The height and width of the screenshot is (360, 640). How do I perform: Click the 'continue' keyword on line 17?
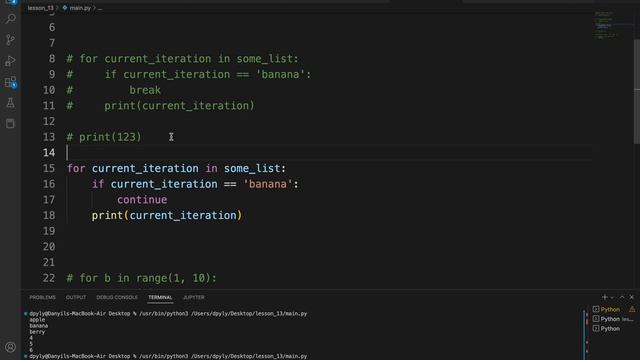coord(142,200)
